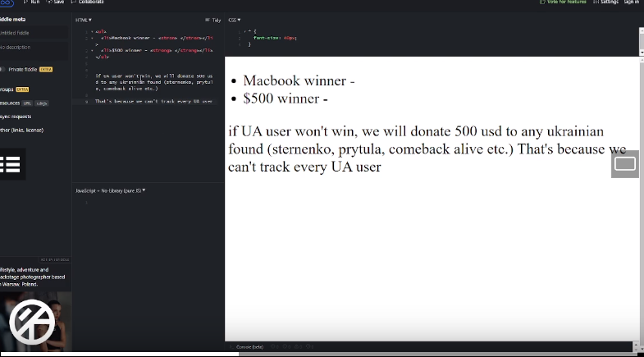
Task: Collapse the ul tag fold arrow on line 1
Action: pos(92,32)
